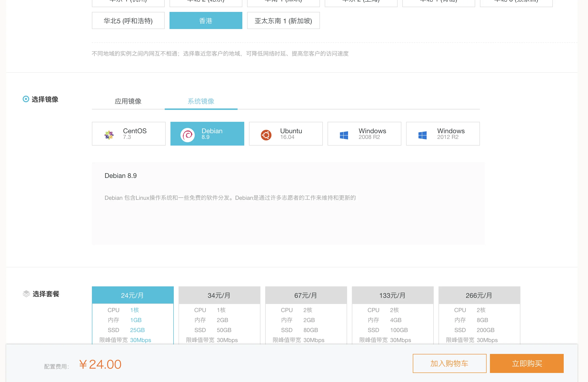Click the 80GB SSD value in 67元 plan

coord(311,330)
